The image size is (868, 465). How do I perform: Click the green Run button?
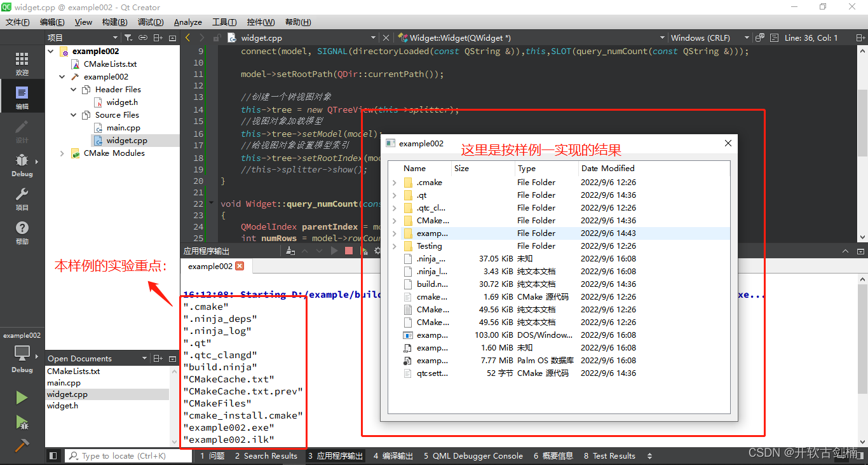tap(22, 398)
